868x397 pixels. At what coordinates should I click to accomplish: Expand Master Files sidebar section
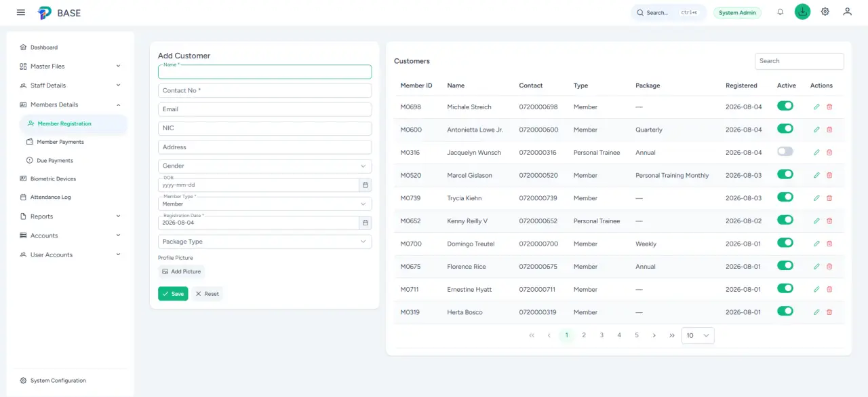click(71, 67)
